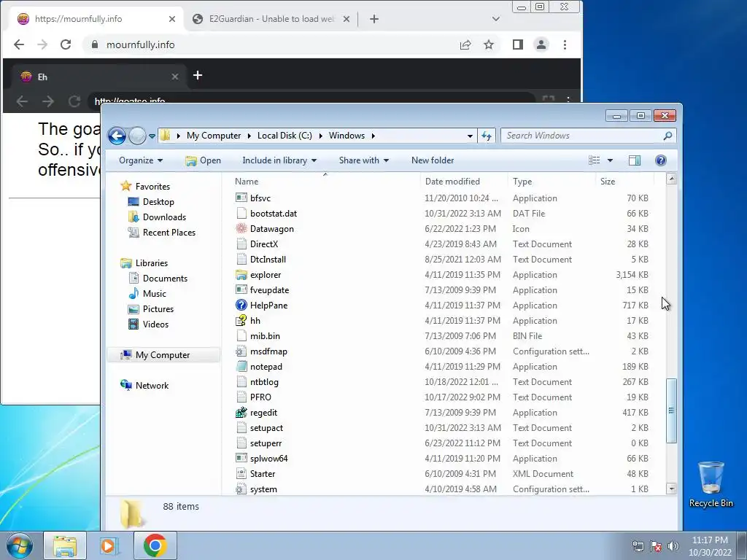The image size is (747, 560).
Task: Open the view options dropdown arrow
Action: [610, 160]
